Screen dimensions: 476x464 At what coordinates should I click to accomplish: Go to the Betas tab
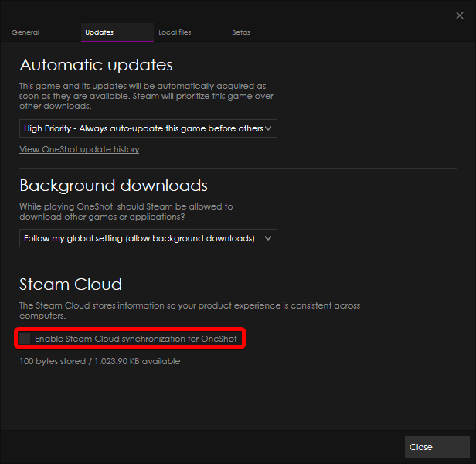click(x=241, y=32)
